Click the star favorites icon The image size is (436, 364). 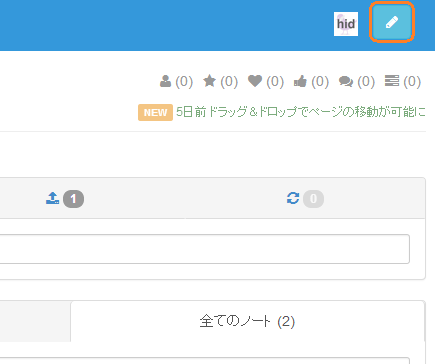point(210,81)
